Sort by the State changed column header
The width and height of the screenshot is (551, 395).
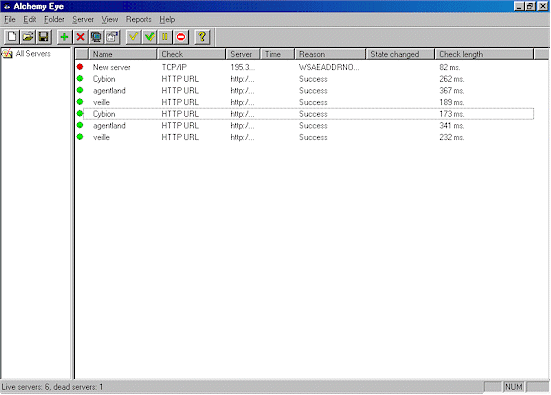[x=400, y=54]
